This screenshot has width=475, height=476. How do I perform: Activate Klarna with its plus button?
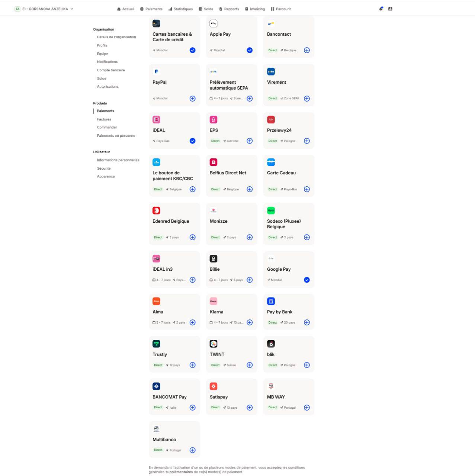pos(250,322)
